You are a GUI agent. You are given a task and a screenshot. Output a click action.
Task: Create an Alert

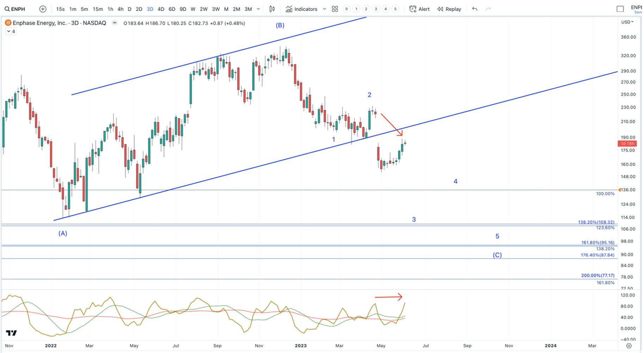coord(419,9)
